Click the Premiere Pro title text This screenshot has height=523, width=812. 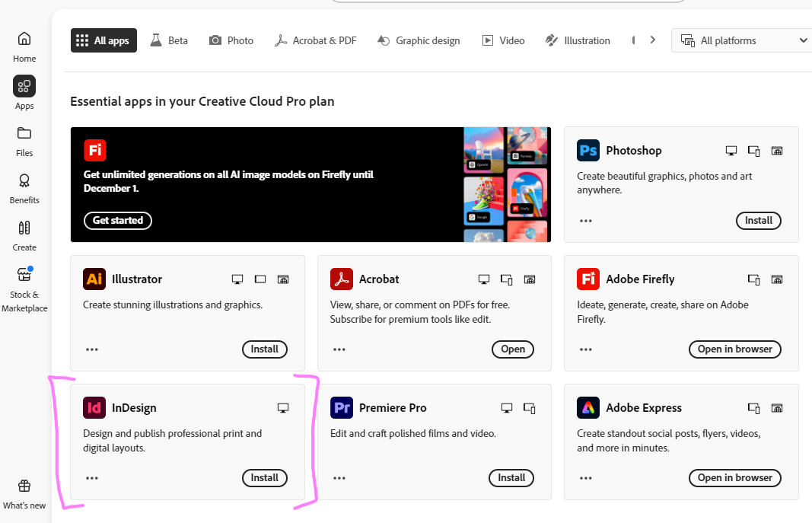pos(393,408)
